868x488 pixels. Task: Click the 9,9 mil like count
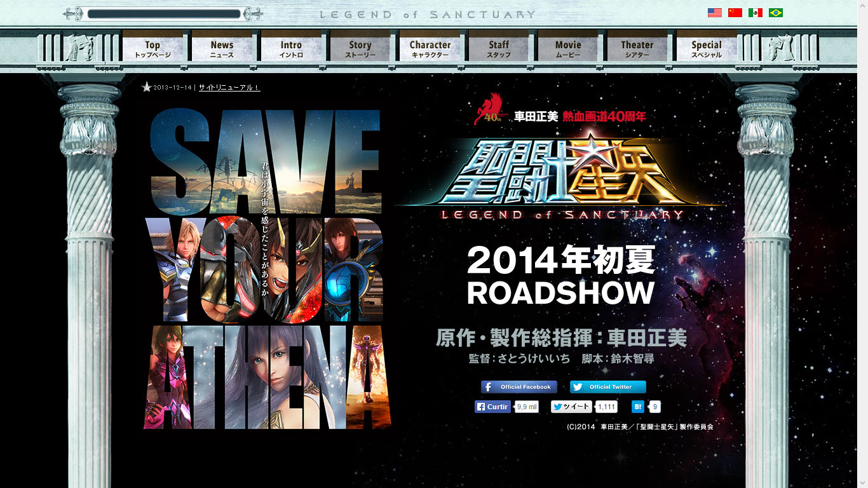(527, 407)
